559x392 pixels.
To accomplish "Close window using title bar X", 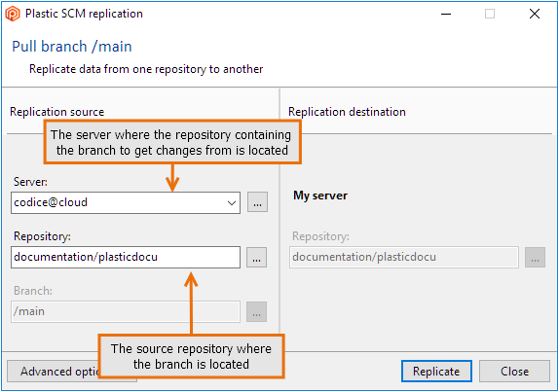I will [535, 14].
